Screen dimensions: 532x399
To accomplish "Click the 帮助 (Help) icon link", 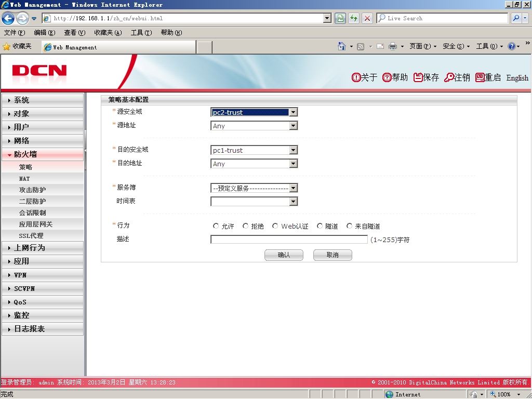I will point(395,77).
